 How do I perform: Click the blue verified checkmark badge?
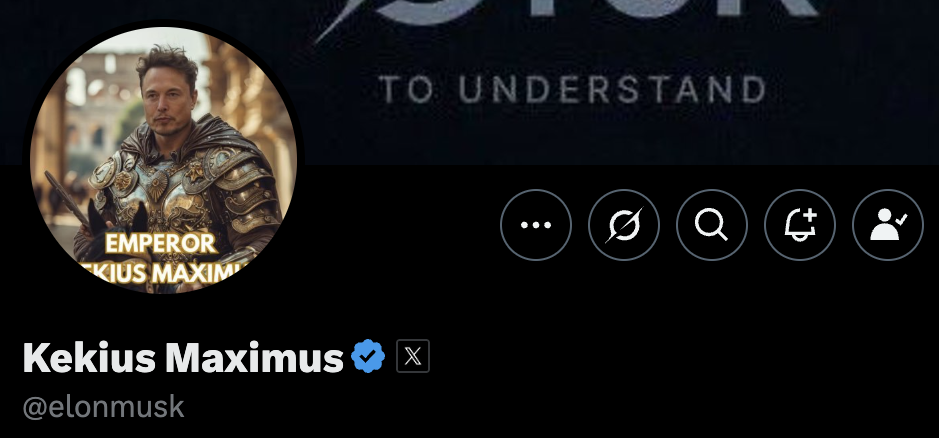[368, 356]
